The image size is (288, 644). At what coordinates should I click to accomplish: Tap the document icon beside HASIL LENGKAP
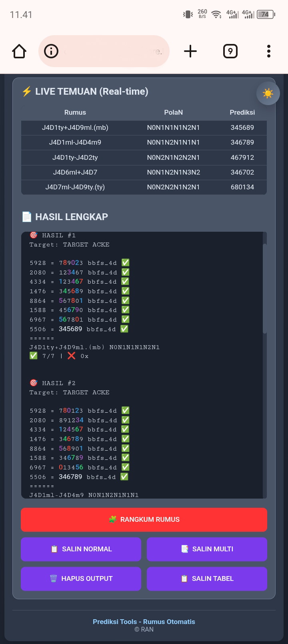27,217
